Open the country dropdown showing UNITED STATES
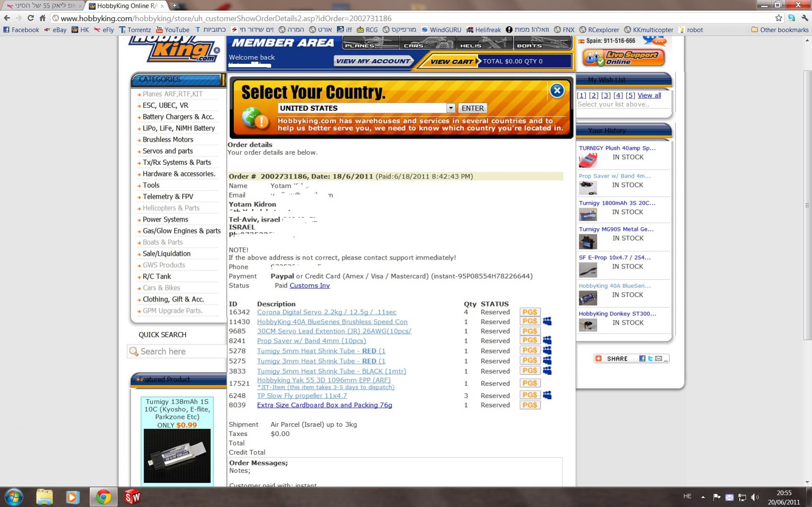Screen dimensions: 812x507 pos(366,108)
